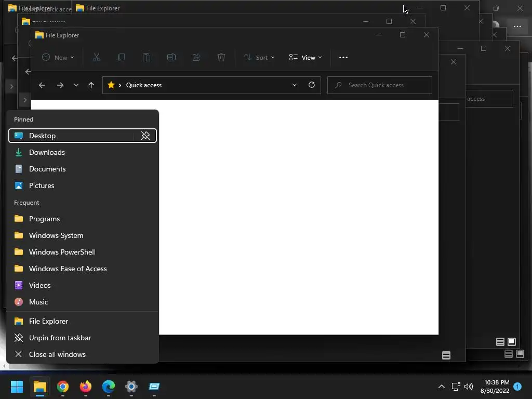Click details view icon in front window status bar

(446, 355)
